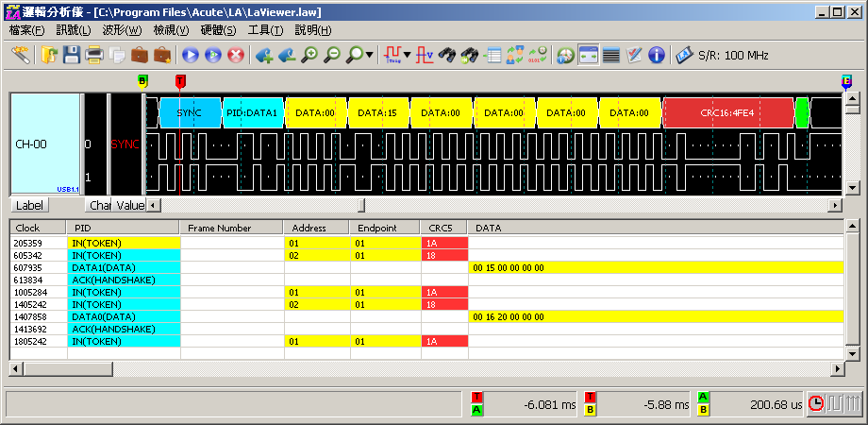Open the 檔案(F) menu
Screen dimensions: 868x425
26,30
